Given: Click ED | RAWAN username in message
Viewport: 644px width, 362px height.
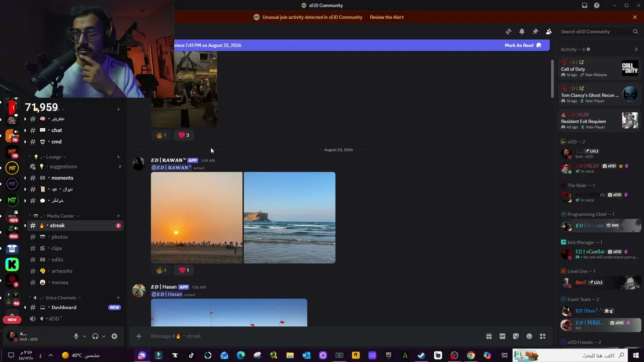Looking at the screenshot, I should point(169,160).
